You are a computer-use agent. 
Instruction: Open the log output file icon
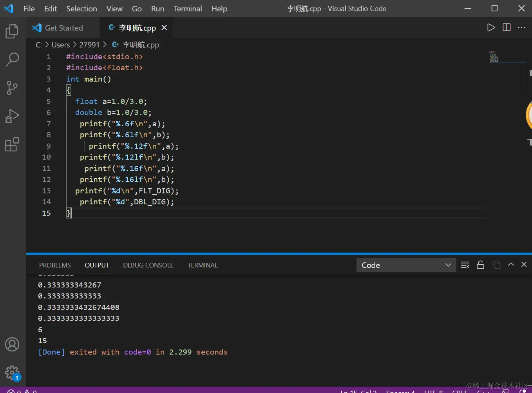tap(496, 265)
